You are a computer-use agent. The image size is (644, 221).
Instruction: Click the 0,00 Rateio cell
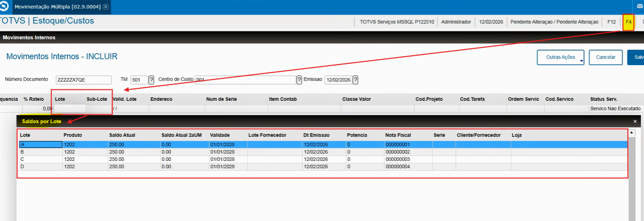(38, 108)
